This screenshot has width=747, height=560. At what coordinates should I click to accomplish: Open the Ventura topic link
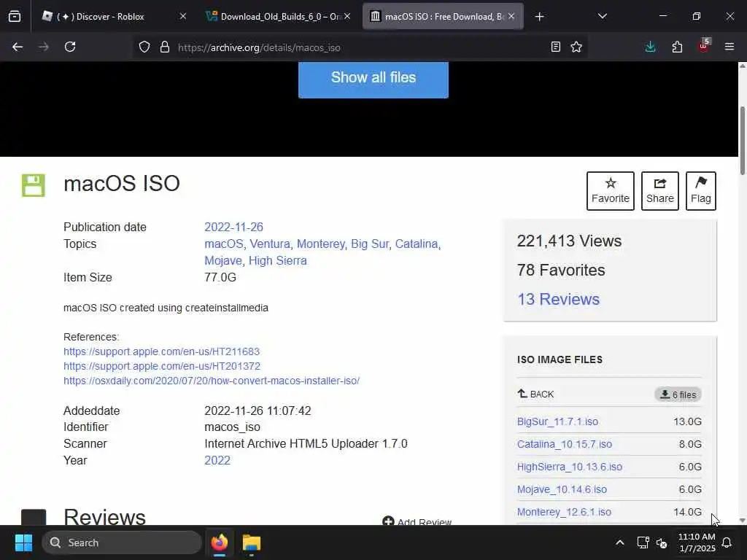click(x=270, y=244)
